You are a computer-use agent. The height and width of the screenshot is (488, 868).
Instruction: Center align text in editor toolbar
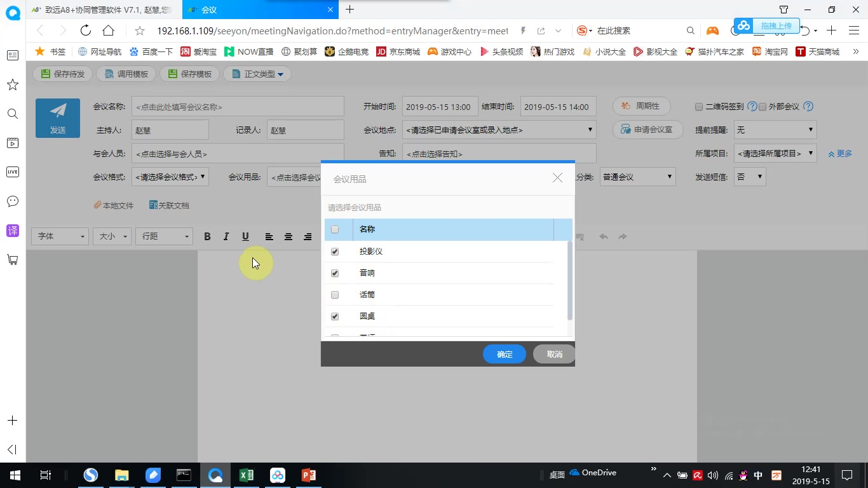[288, 236]
